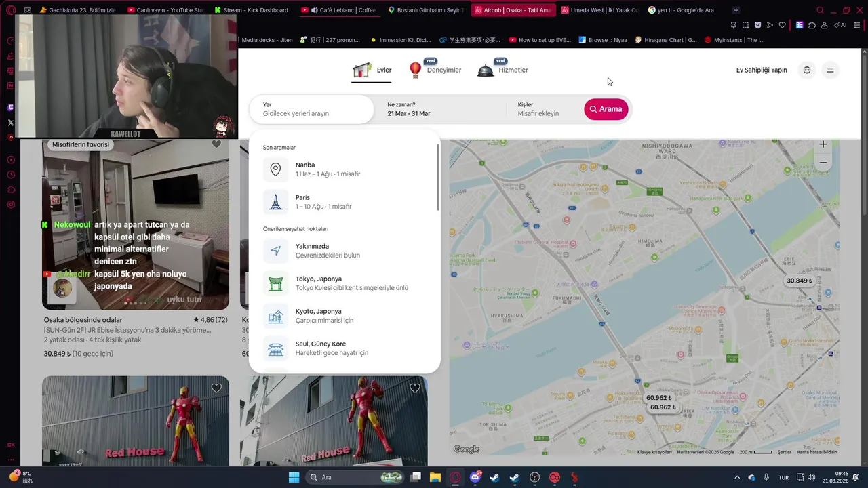The height and width of the screenshot is (488, 868).
Task: Open the Osaka bölgesinde odalar listing title
Action: click(83, 320)
